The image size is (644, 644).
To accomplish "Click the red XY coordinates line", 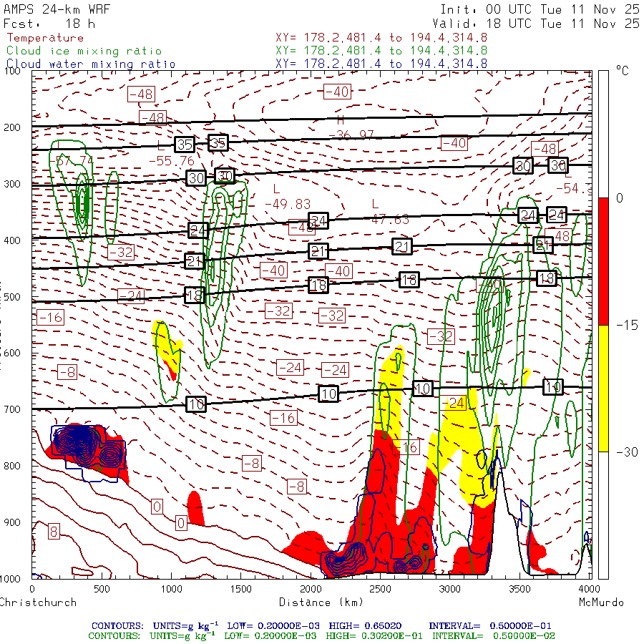I will coord(381,38).
